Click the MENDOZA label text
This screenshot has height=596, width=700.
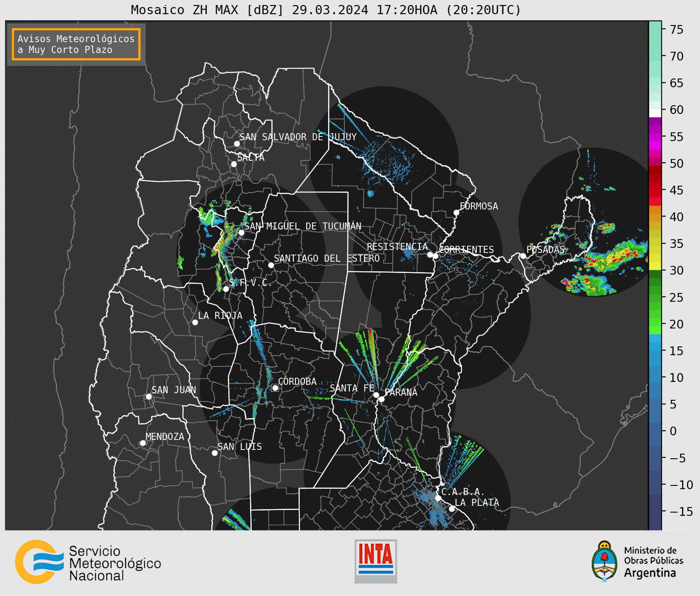[x=165, y=437]
